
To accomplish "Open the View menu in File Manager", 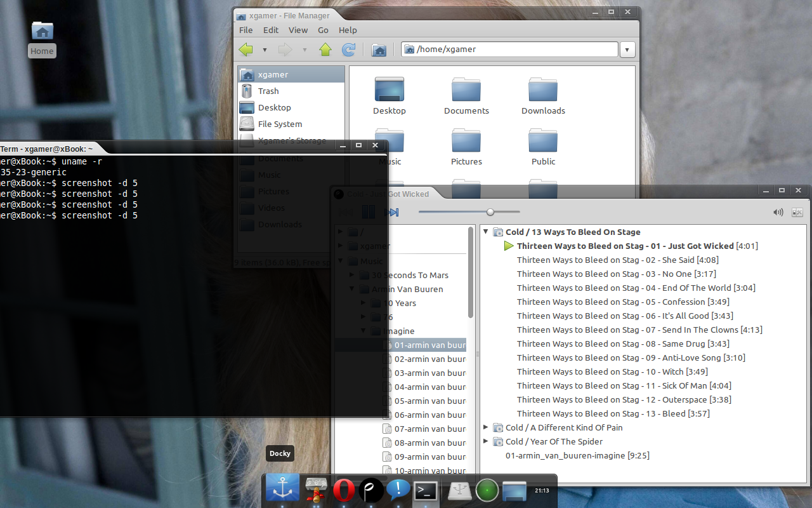I will click(x=298, y=30).
